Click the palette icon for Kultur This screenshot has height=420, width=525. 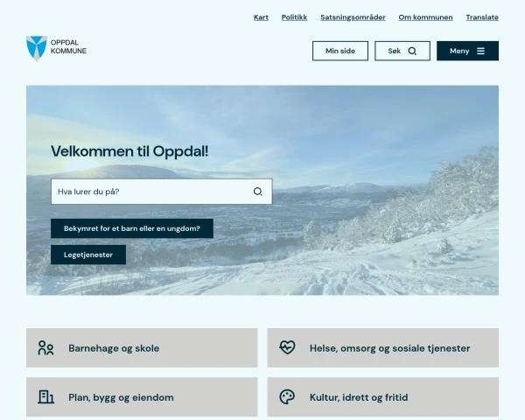coord(287,397)
